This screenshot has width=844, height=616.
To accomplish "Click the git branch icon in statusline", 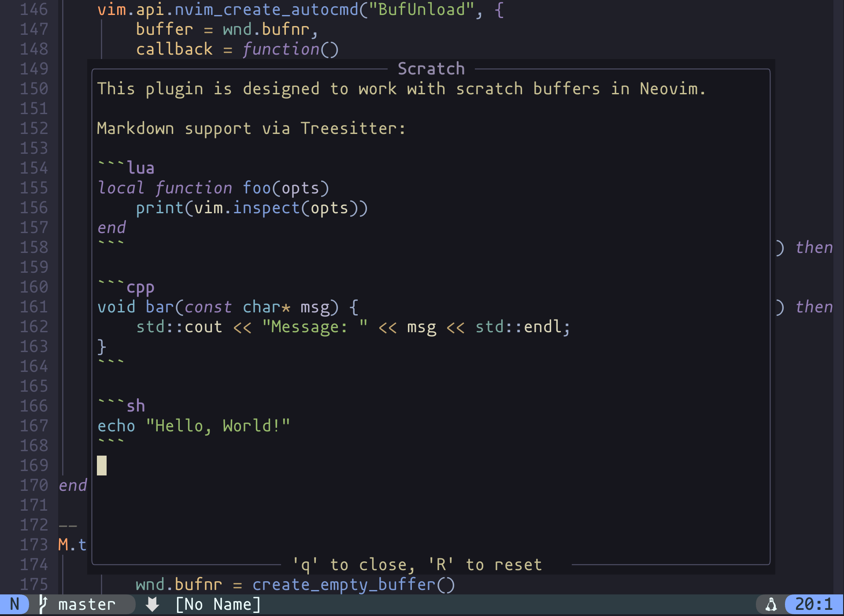I will [43, 604].
